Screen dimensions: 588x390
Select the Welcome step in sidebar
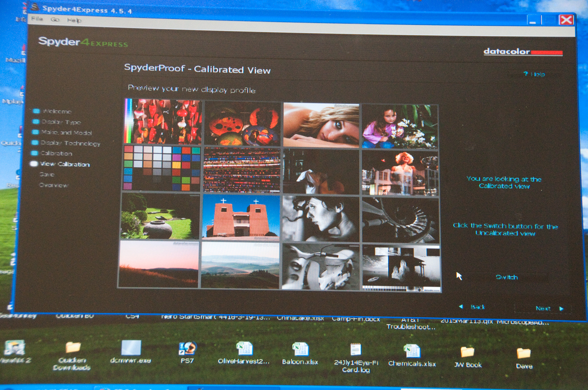57,111
